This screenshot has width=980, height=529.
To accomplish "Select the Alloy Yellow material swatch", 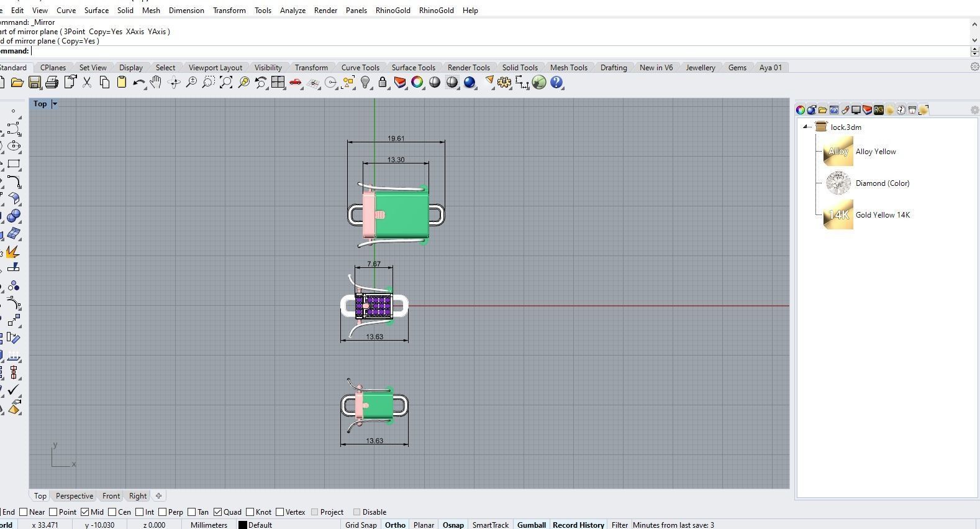I will click(838, 151).
